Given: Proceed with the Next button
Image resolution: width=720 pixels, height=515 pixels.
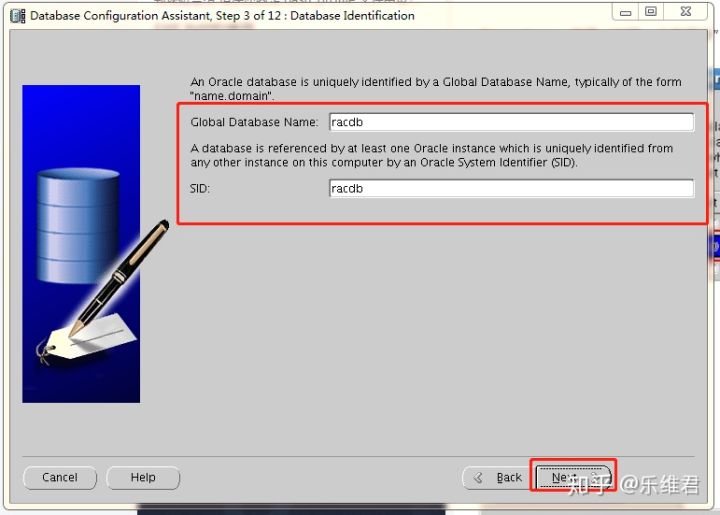Looking at the screenshot, I should pyautogui.click(x=573, y=478).
